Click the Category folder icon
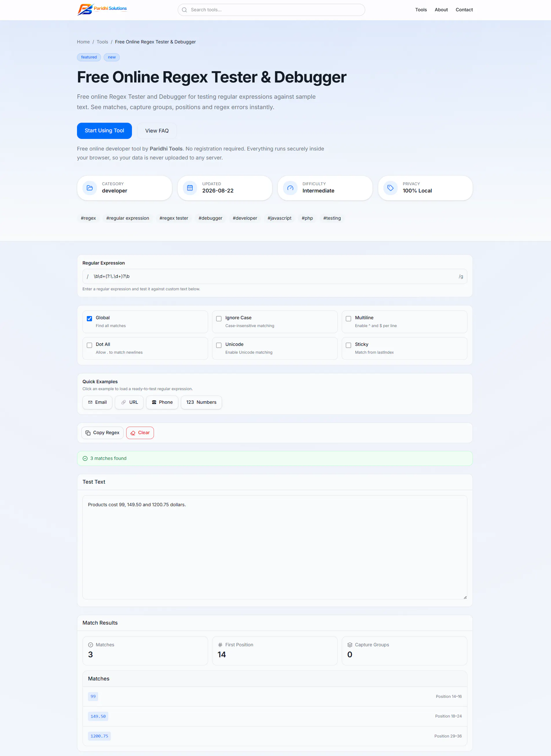Viewport: 551px width, 756px height. click(90, 188)
